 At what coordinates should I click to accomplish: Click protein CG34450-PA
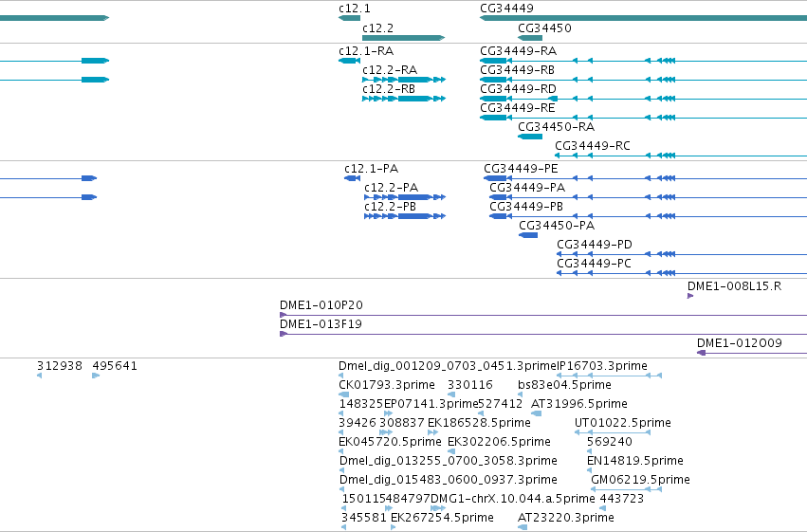point(557,227)
